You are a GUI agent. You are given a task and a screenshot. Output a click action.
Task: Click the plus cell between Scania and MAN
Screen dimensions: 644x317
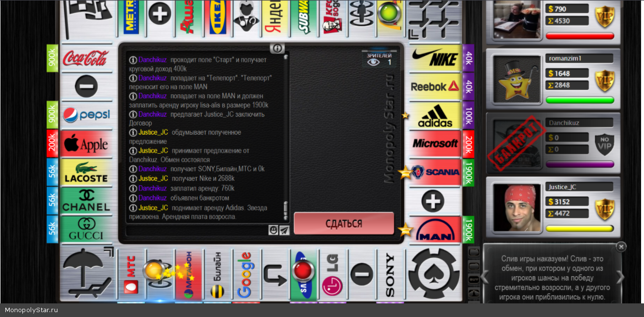coord(433,201)
